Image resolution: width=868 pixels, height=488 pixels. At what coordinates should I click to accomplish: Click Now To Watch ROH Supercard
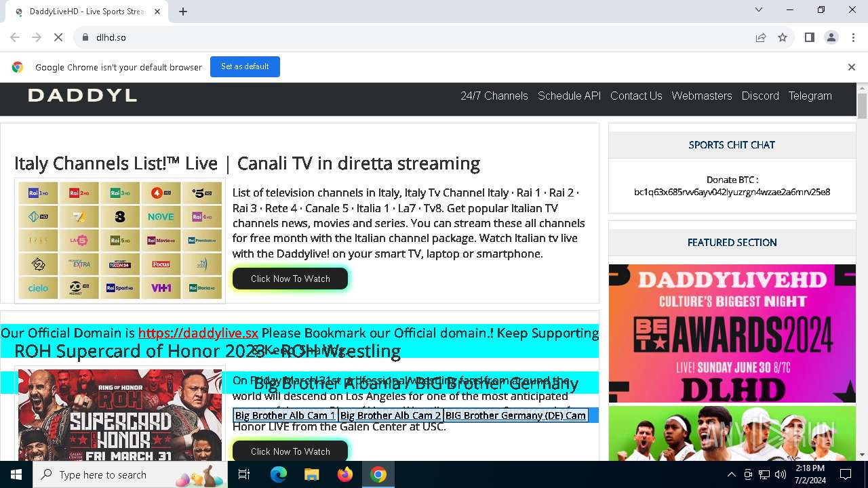290,451
